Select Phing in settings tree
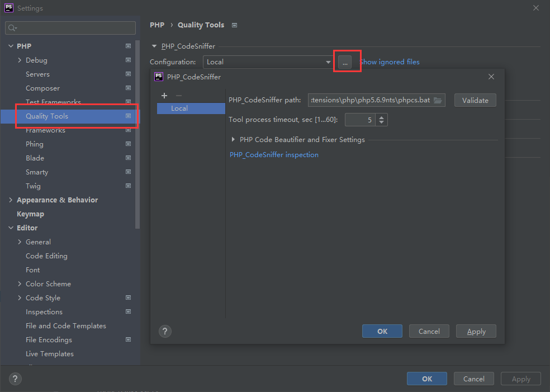This screenshot has width=550, height=392. (35, 144)
